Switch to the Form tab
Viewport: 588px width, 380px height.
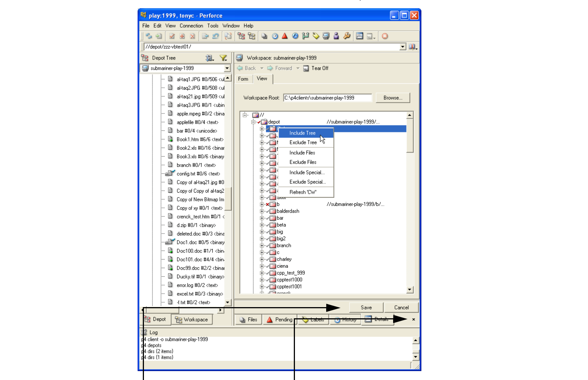(243, 79)
